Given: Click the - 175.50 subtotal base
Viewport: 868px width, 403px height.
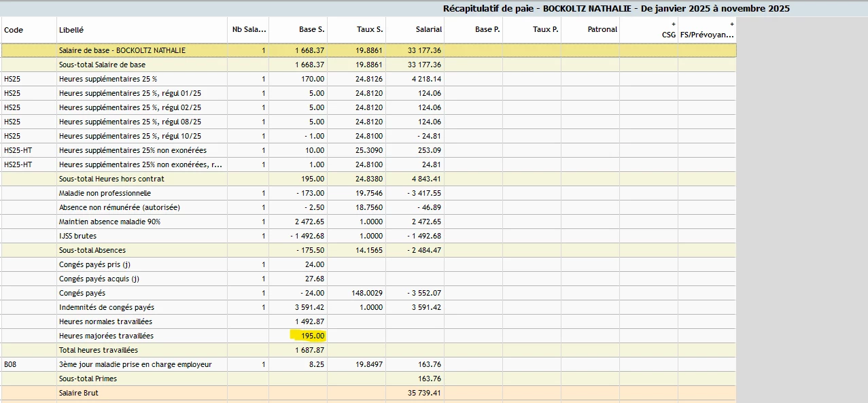Looking at the screenshot, I should pyautogui.click(x=310, y=250).
